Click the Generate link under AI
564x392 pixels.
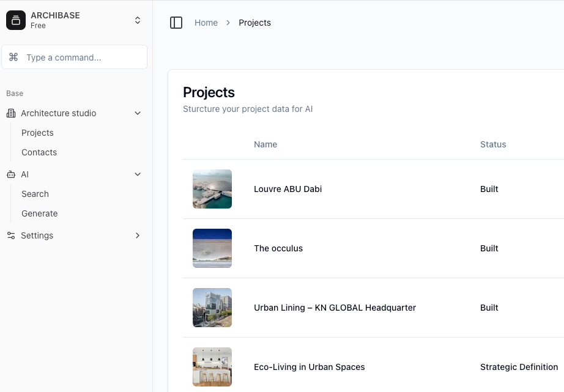[x=39, y=213]
